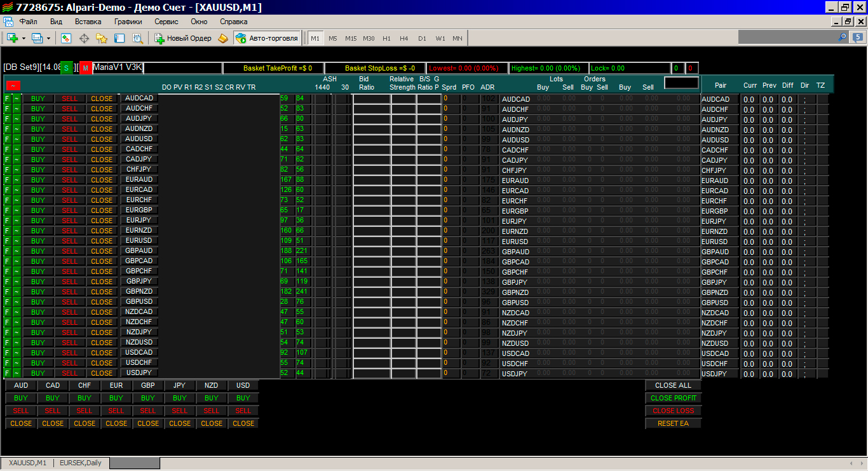Open the Strategy Tester magnifier icon
The height and width of the screenshot is (471, 868).
click(x=137, y=38)
